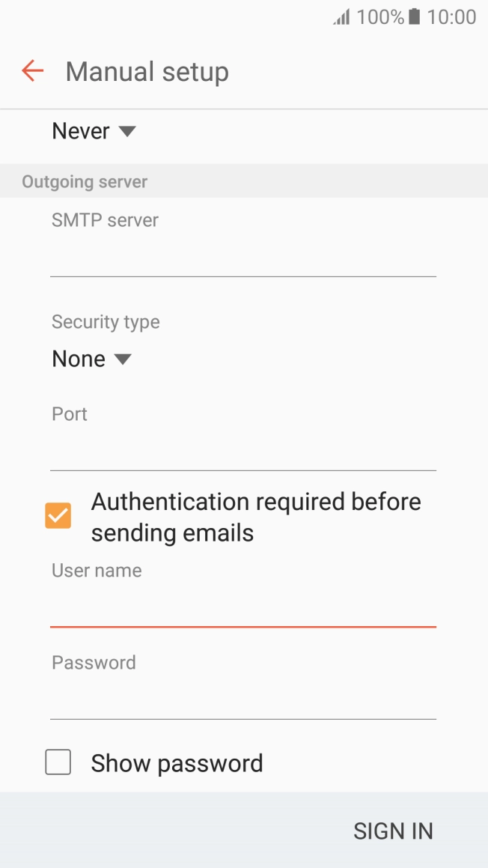Click the Show password label
The width and height of the screenshot is (488, 868).
176,762
